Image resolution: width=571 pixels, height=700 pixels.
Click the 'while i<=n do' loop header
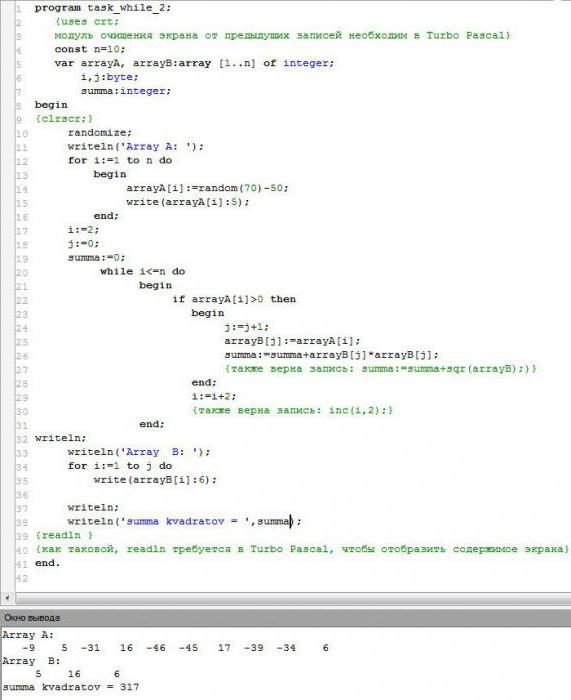tap(142, 271)
